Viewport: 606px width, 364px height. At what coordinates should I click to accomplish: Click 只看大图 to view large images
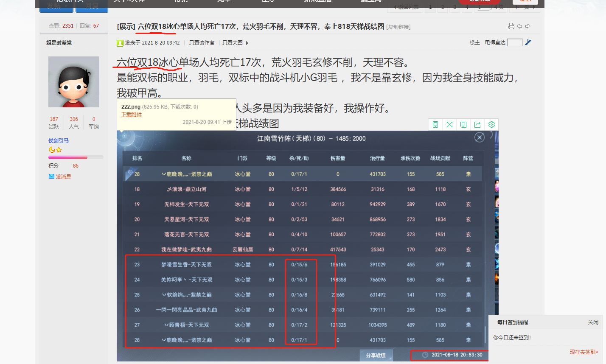coord(233,43)
